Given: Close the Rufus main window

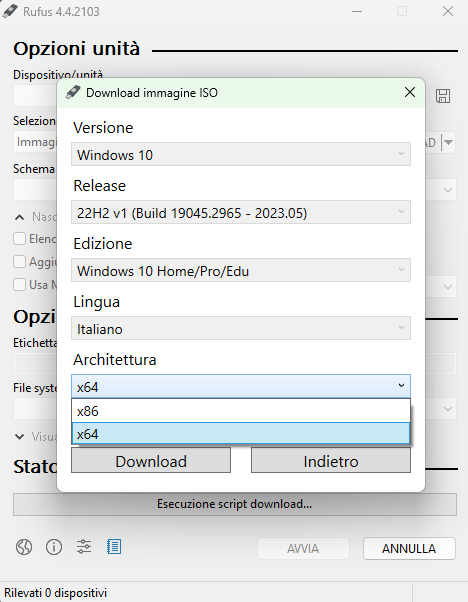Looking at the screenshot, I should pyautogui.click(x=448, y=11).
